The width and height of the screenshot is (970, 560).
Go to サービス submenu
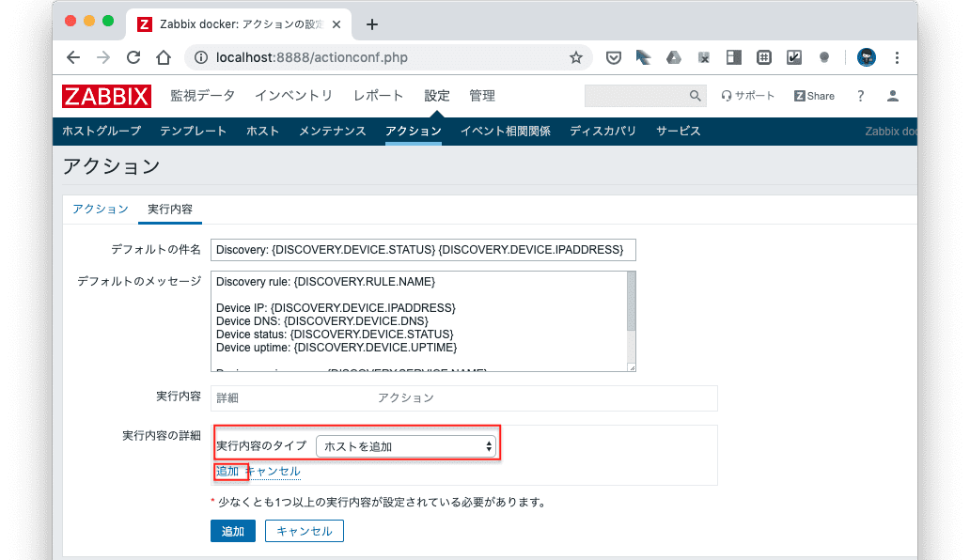click(678, 131)
